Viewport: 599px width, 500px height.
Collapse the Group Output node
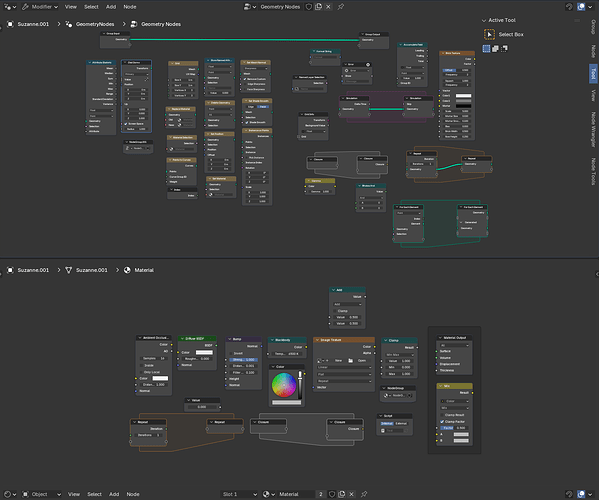point(363,34)
